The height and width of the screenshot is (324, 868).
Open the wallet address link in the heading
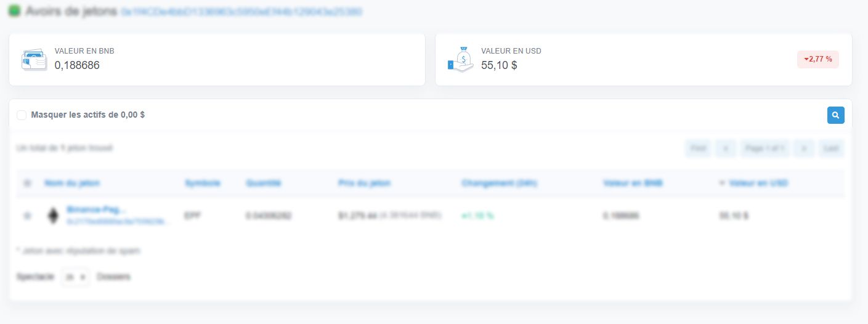click(x=241, y=12)
